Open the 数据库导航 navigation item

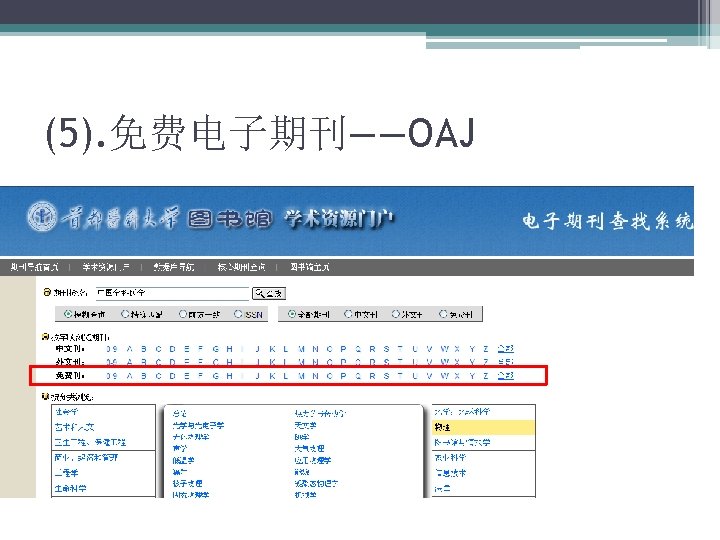(x=174, y=267)
